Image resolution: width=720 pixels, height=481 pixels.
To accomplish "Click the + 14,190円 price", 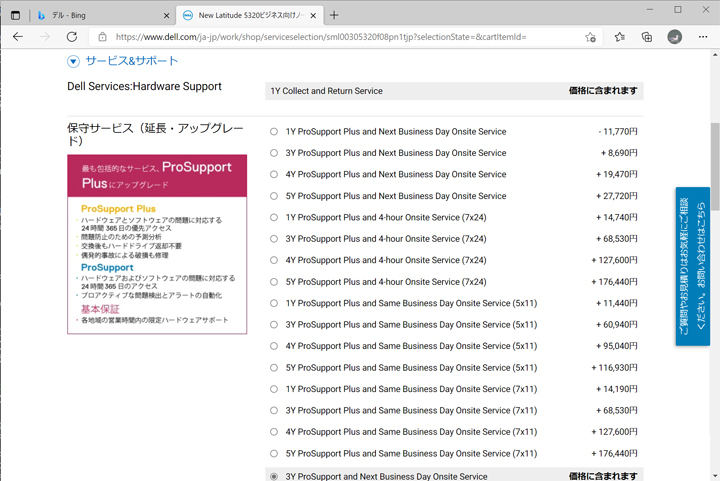I will point(617,389).
